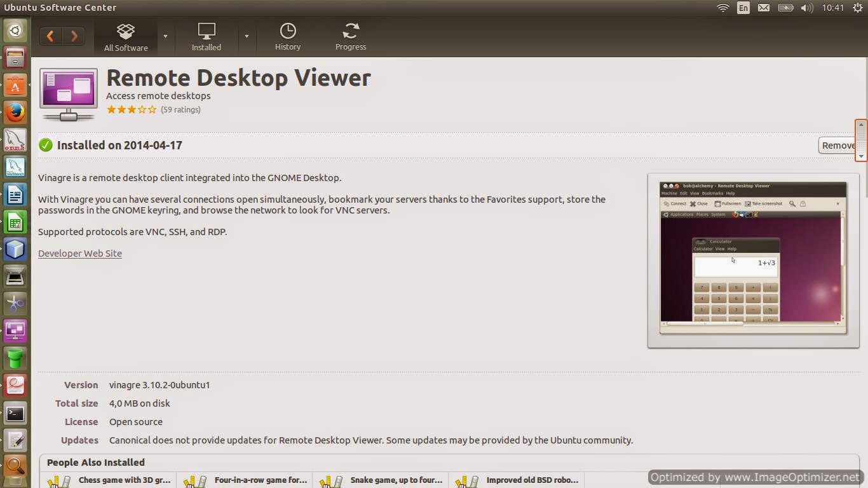Open the sound volume indicator
The width and height of the screenshot is (868, 488).
[x=807, y=8]
